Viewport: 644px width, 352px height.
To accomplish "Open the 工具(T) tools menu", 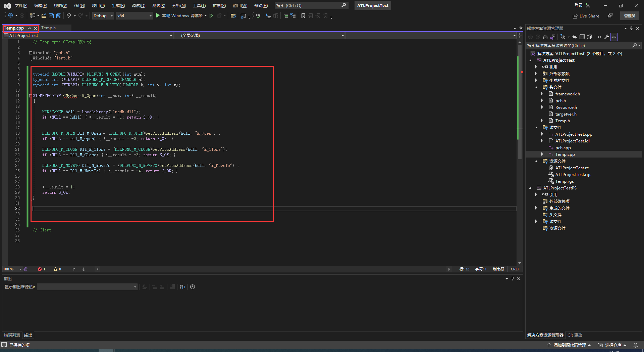I will [199, 6].
